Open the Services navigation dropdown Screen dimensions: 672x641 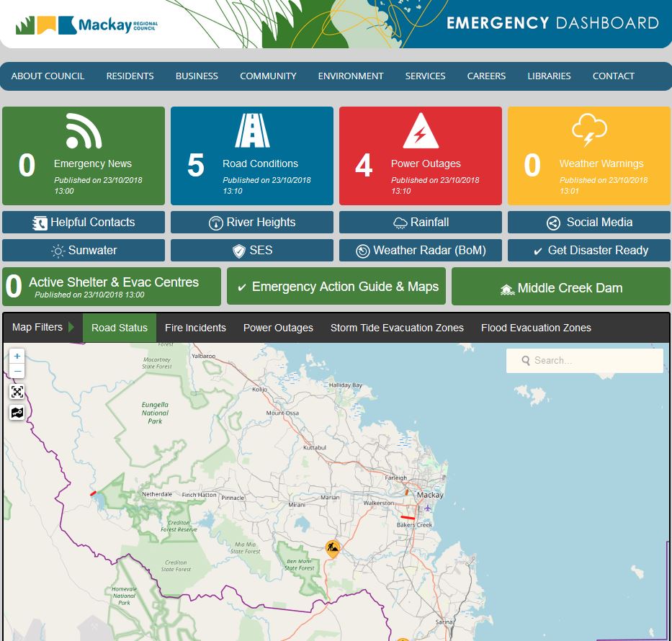point(425,76)
